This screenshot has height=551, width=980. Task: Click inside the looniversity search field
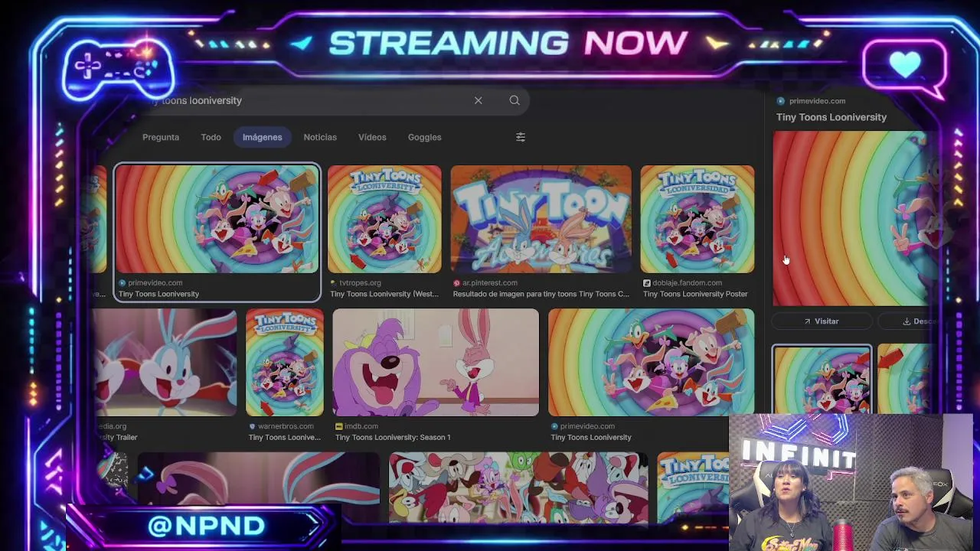coord(306,100)
